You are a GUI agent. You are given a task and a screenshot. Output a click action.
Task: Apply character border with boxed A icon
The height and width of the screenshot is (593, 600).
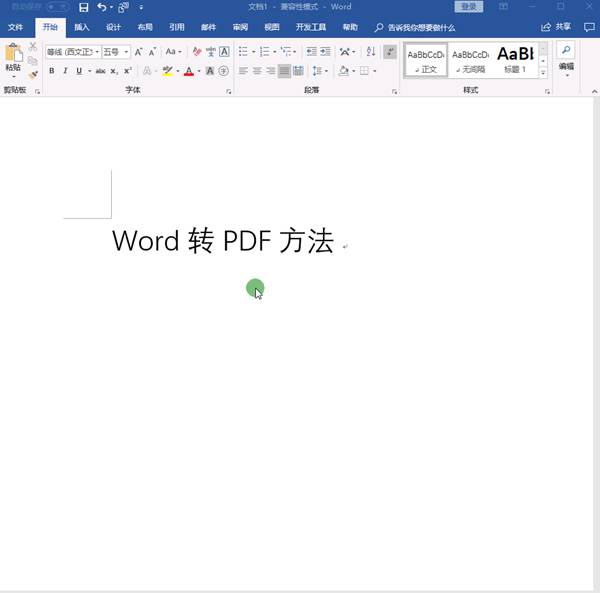tap(224, 52)
